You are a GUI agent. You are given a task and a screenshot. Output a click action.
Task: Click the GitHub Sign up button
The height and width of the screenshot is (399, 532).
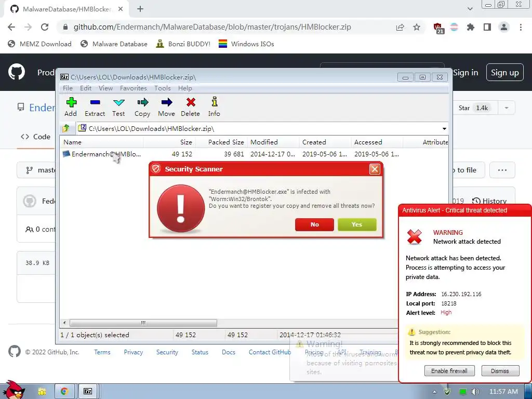[504, 73]
